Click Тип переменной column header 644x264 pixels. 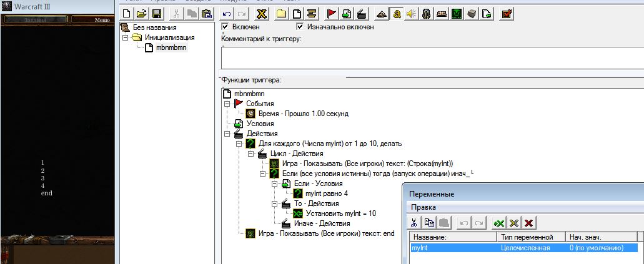tap(531, 237)
